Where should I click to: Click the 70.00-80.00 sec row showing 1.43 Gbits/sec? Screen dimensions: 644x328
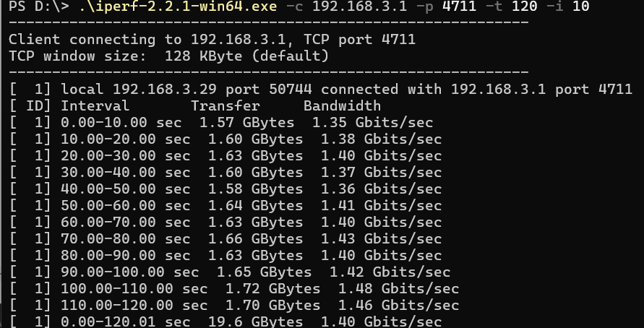225,238
